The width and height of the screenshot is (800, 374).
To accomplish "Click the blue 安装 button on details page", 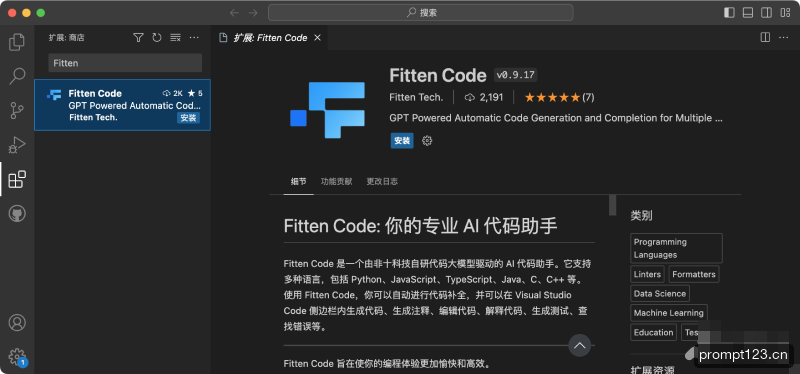I will pos(402,141).
